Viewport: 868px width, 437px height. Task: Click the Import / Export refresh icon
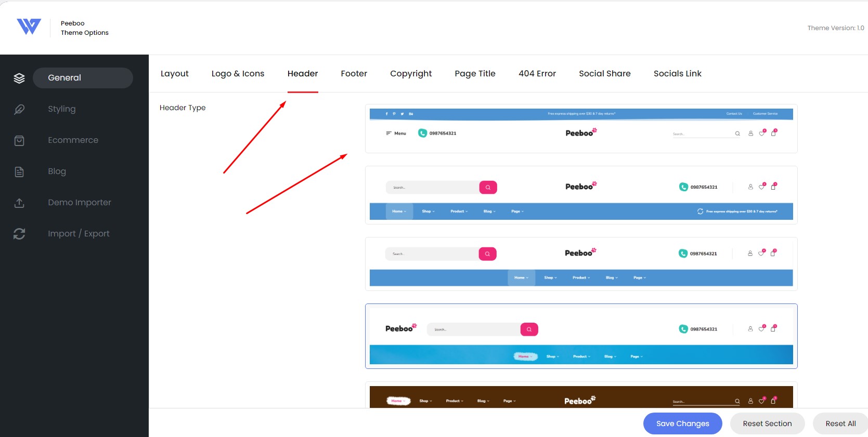19,234
